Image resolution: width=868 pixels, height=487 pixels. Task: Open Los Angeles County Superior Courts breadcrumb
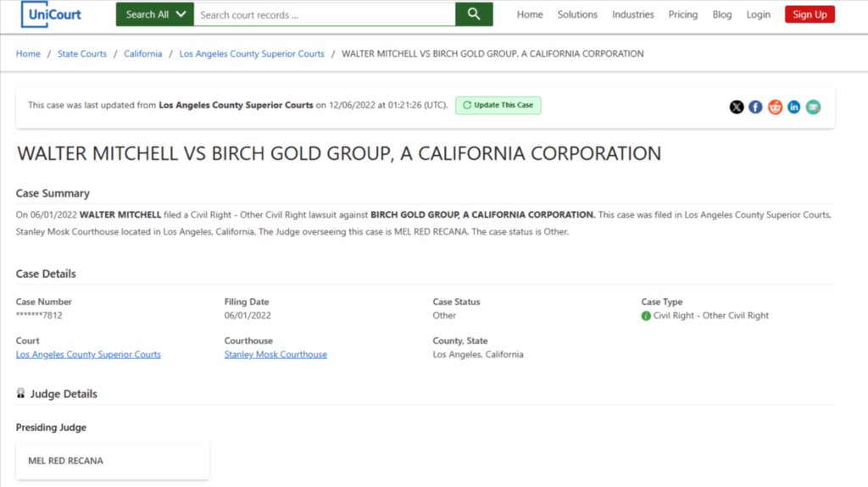[x=252, y=53]
